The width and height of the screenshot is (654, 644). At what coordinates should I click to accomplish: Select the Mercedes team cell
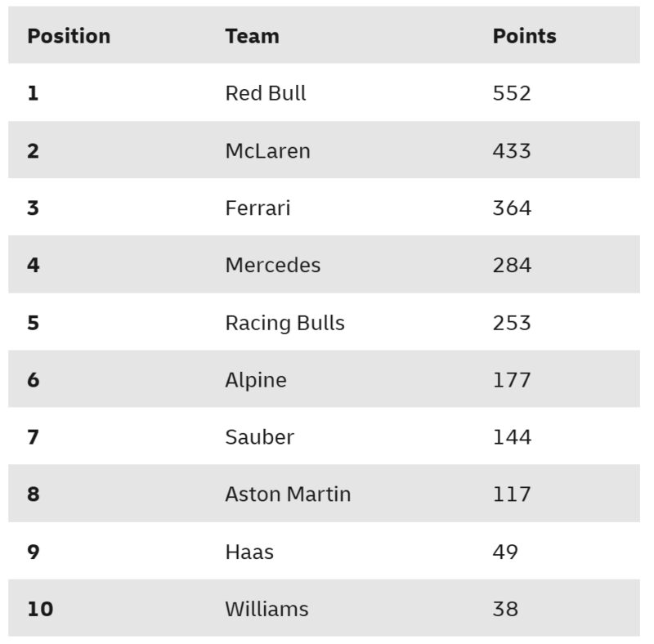tap(272, 265)
